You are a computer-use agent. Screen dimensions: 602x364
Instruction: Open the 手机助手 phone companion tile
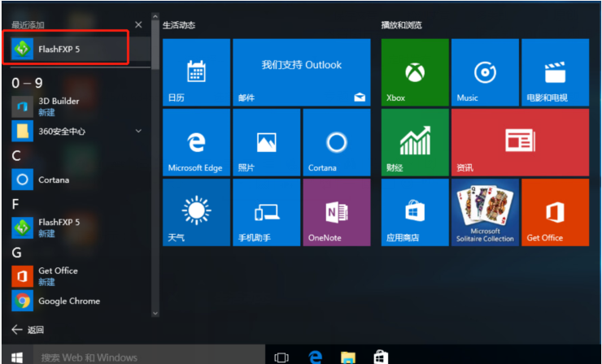267,212
